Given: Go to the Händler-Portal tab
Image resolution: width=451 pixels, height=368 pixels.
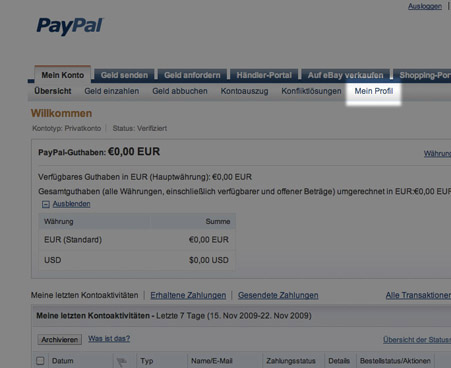Looking at the screenshot, I should coord(264,75).
